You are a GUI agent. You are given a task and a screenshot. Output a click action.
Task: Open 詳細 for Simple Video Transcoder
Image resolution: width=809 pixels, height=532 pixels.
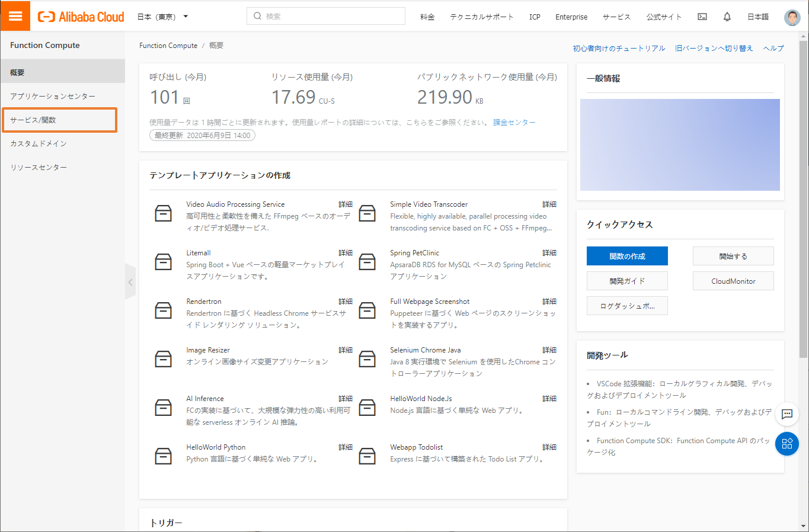549,204
